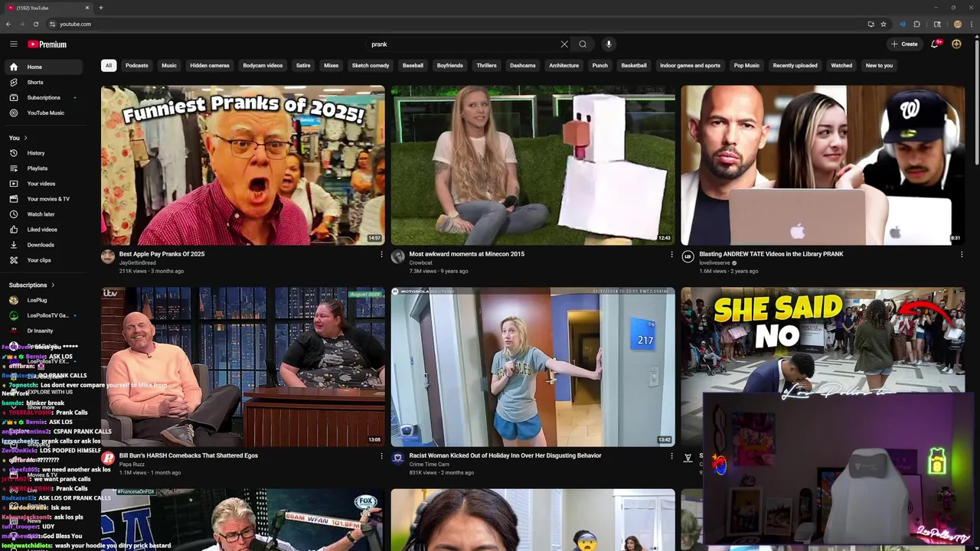Start voice search with the microphone

pos(609,44)
